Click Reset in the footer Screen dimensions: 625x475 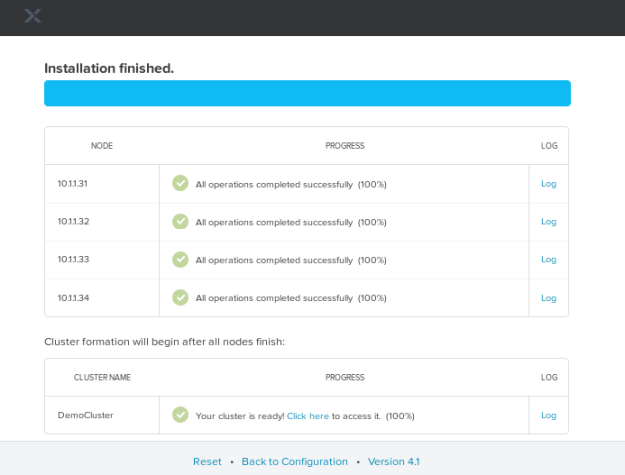[207, 462]
